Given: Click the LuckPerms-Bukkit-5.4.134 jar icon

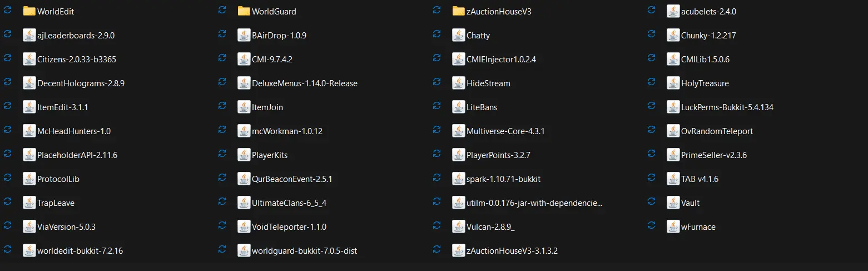Looking at the screenshot, I should (673, 107).
